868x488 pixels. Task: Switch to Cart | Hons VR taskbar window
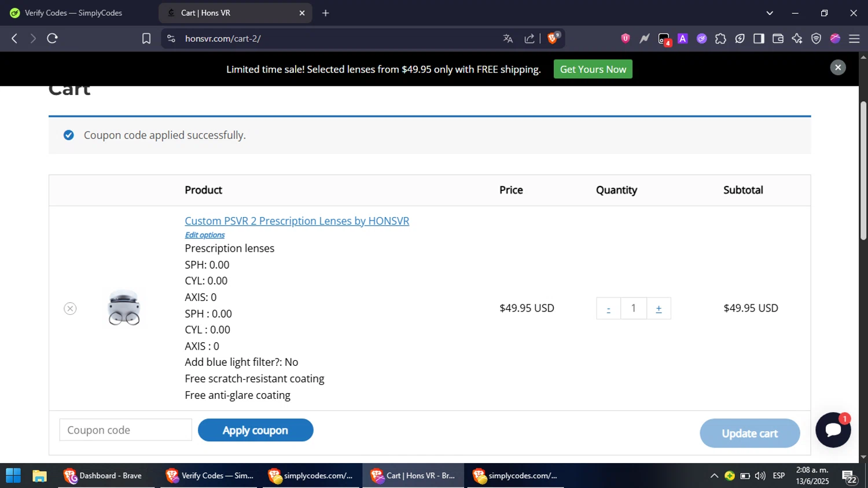(x=413, y=476)
